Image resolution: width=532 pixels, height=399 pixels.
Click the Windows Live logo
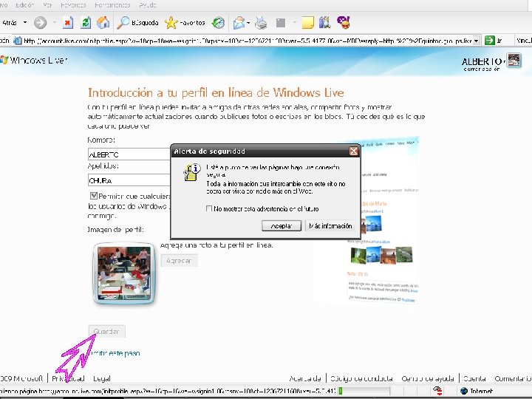tap(33, 60)
